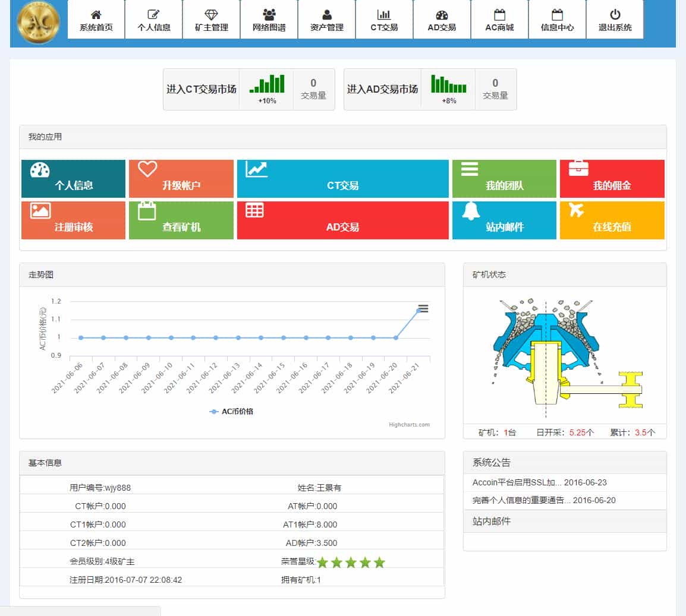Click 注册日期 2016-07-07 text
Image resolution: width=686 pixels, height=616 pixels.
point(125,580)
